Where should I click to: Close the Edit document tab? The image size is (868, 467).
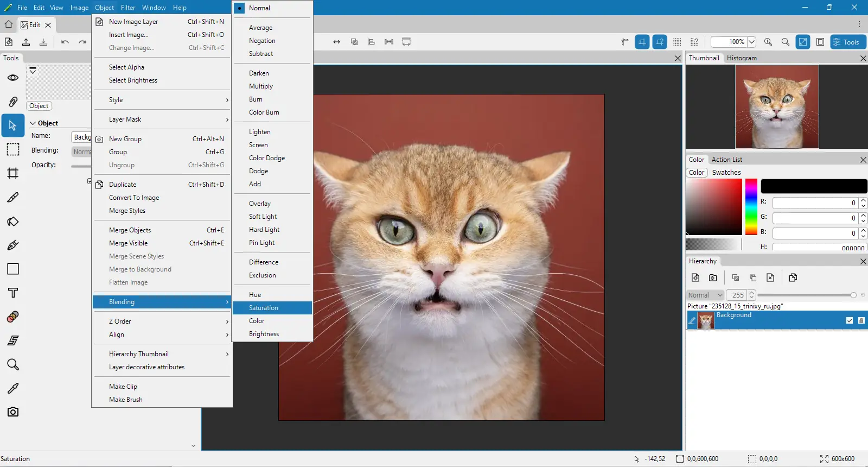[48, 25]
